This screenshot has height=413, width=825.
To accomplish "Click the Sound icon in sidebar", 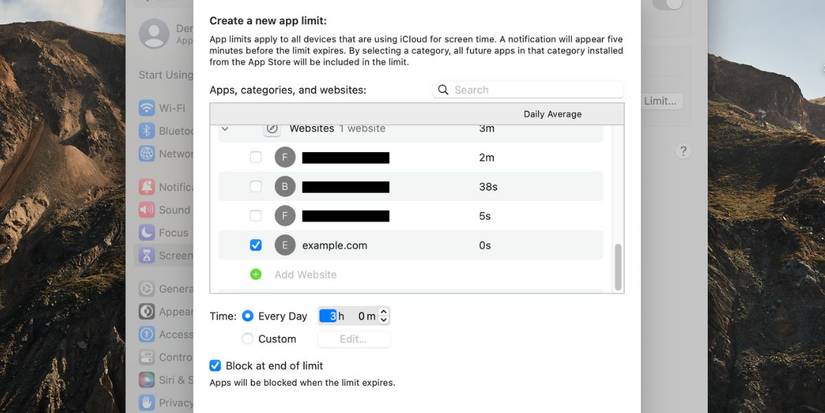I will point(147,210).
